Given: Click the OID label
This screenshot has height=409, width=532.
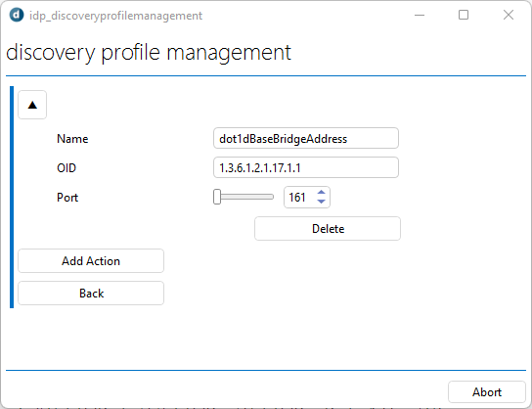Looking at the screenshot, I should pos(66,167).
